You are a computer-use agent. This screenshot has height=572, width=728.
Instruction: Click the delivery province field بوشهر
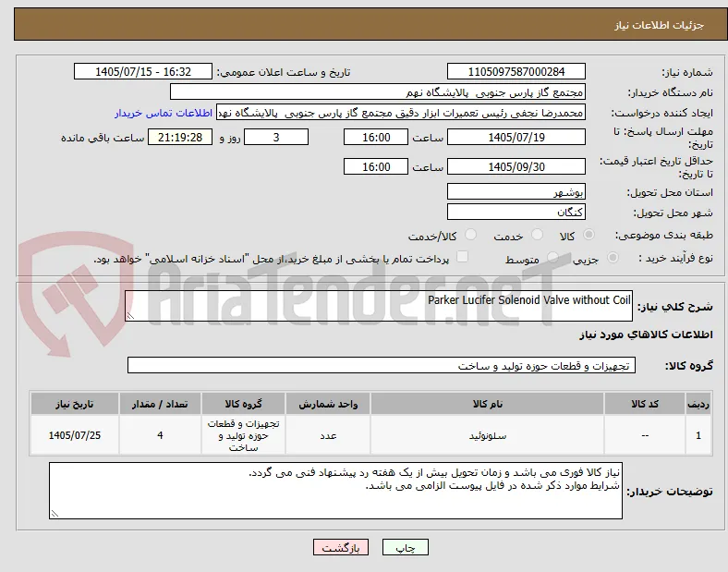coord(516,191)
